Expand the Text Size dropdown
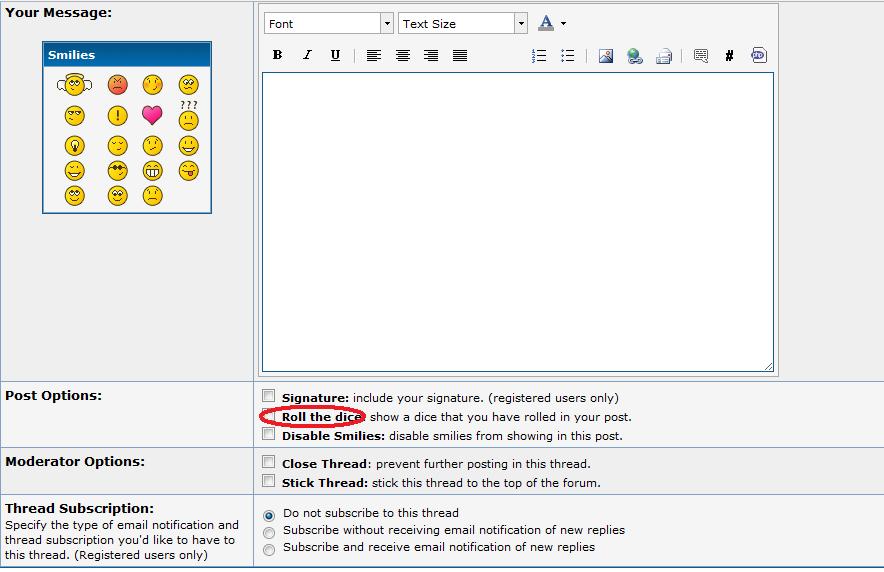This screenshot has width=884, height=572. tap(521, 24)
